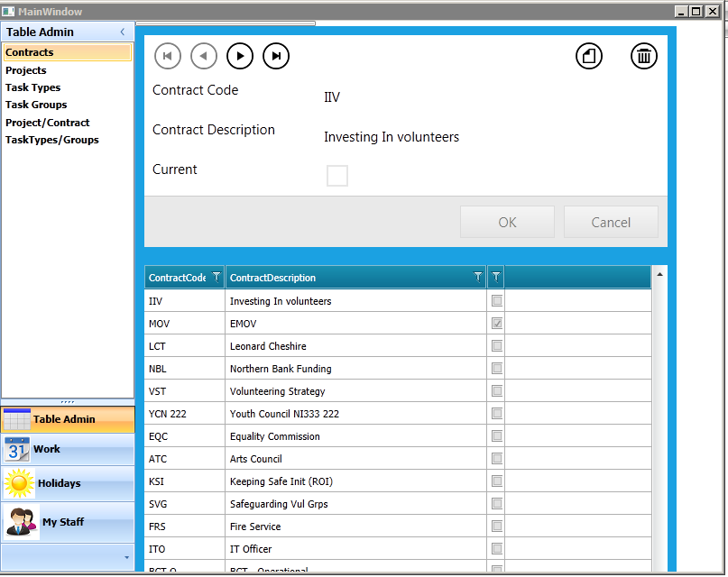Filter the ContractCode column
This screenshot has height=577, width=728.
217,278
